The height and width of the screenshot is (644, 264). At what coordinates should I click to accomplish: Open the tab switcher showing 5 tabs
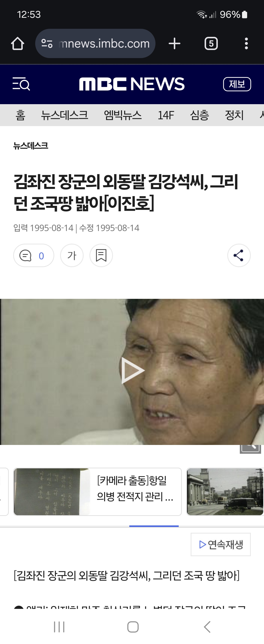[x=211, y=43]
